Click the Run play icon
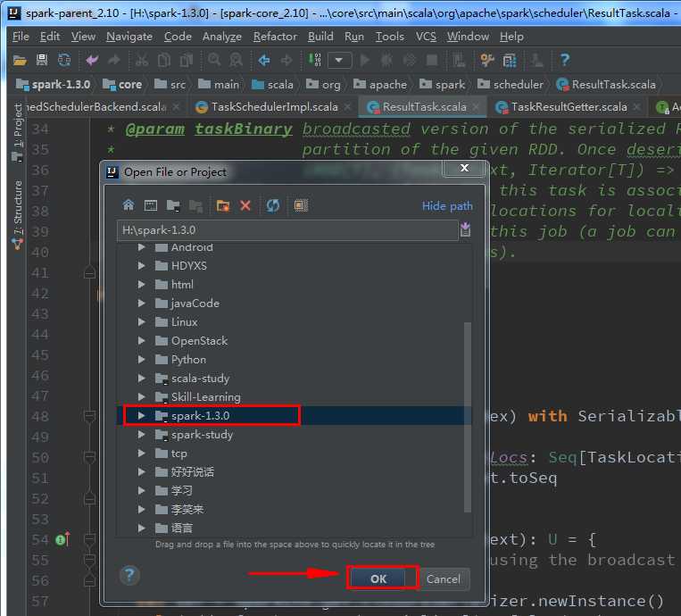 click(x=365, y=60)
